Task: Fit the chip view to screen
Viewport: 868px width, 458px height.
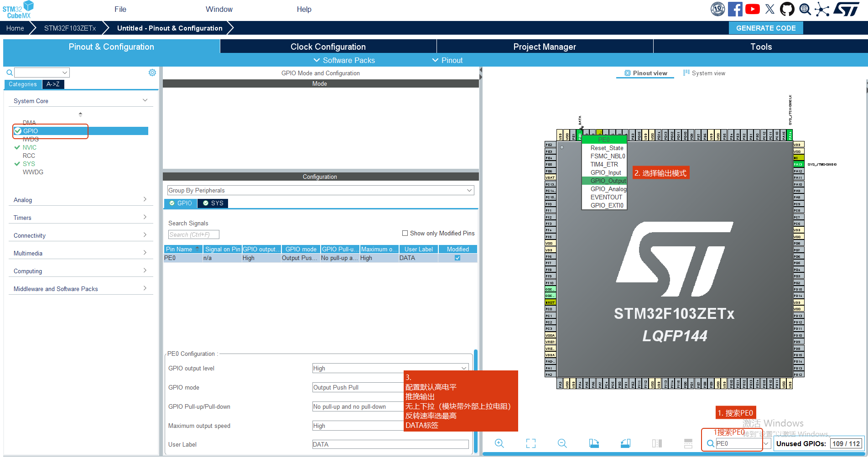Action: pyautogui.click(x=531, y=443)
